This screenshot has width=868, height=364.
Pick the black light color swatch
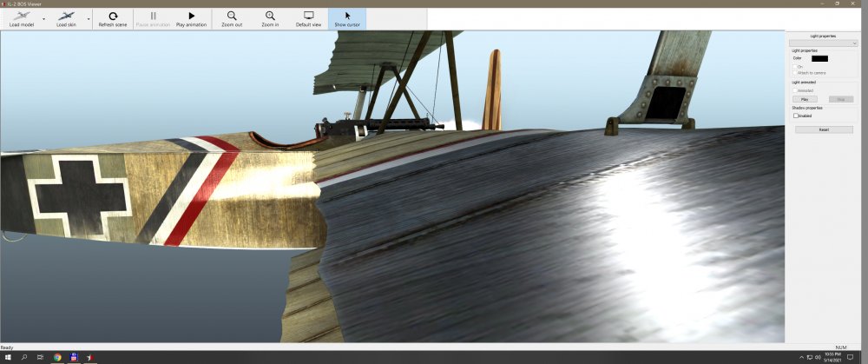(819, 58)
